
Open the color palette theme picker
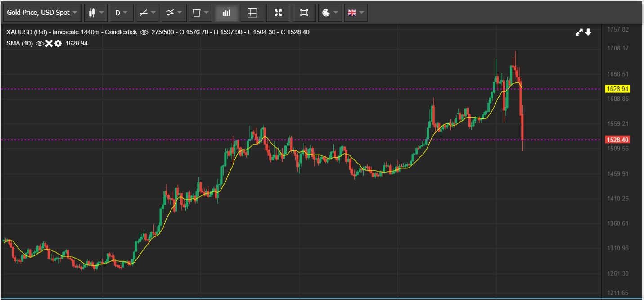point(330,13)
